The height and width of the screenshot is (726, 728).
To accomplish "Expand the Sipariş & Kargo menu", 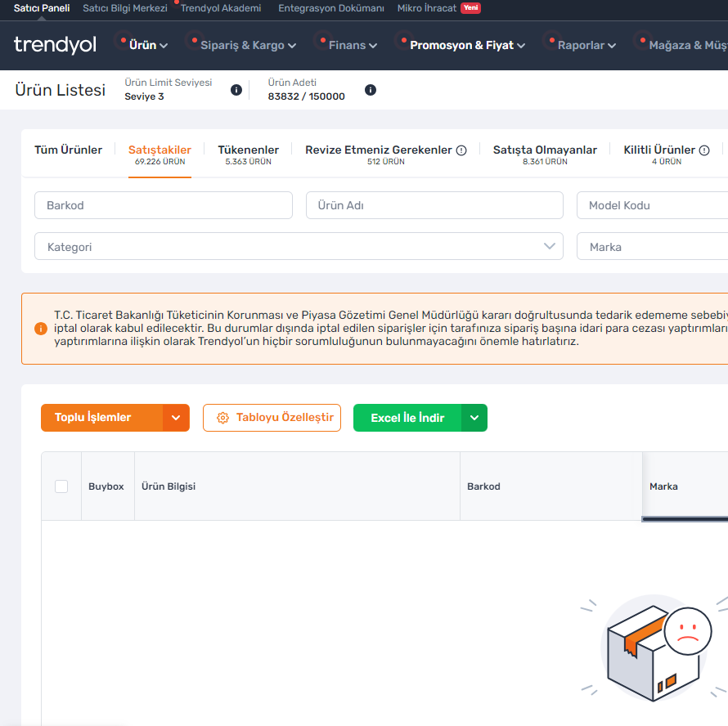I will coord(248,45).
